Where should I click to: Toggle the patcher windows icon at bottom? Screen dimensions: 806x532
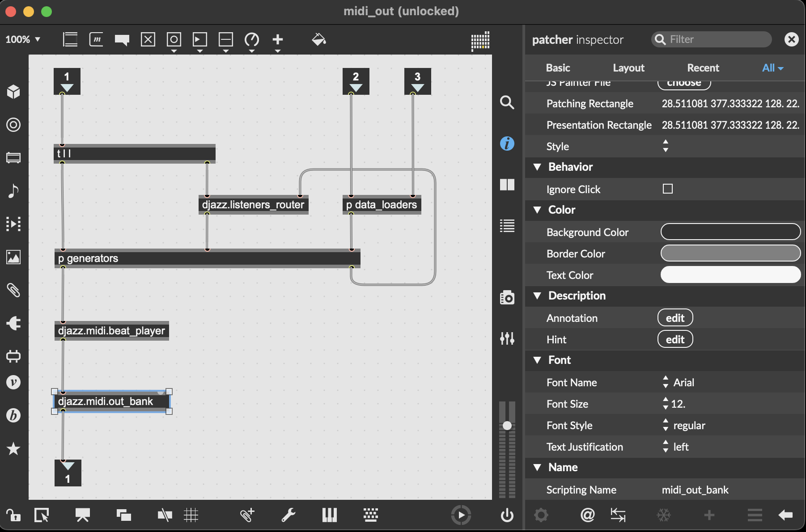(123, 515)
